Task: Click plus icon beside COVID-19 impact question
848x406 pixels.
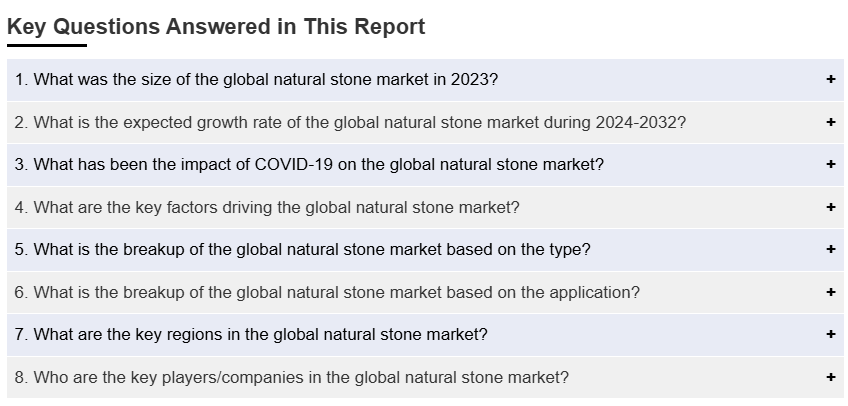Action: (831, 165)
